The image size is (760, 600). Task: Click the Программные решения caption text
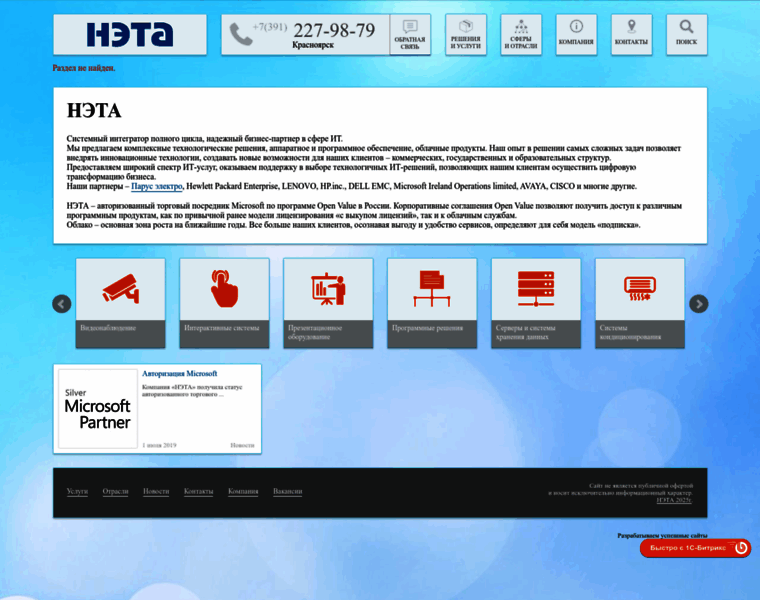(x=428, y=328)
